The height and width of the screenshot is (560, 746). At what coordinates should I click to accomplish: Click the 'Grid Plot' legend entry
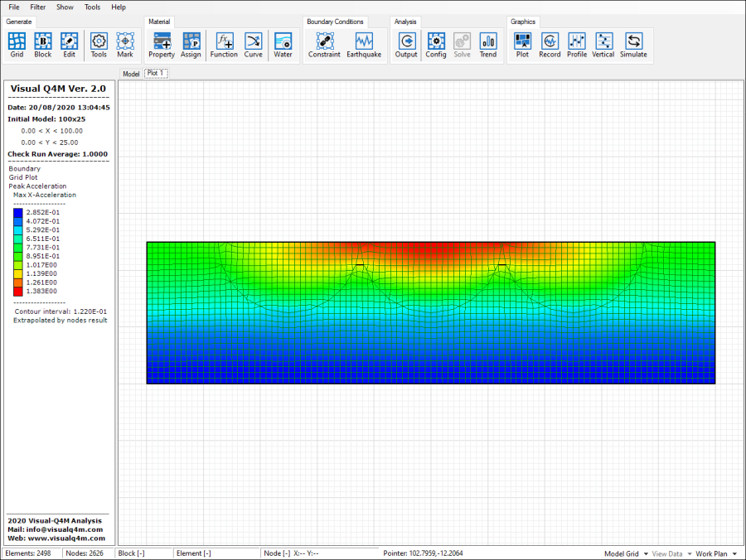[x=23, y=177]
